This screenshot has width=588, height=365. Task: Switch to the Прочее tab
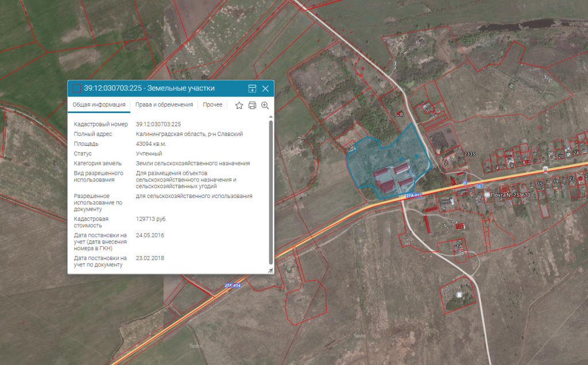pos(212,105)
